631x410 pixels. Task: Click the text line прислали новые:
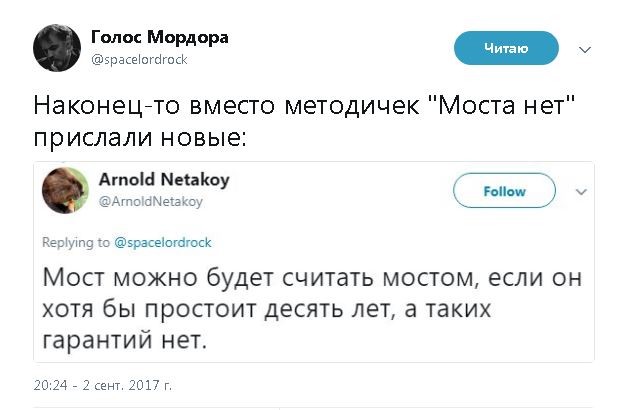click(x=139, y=135)
